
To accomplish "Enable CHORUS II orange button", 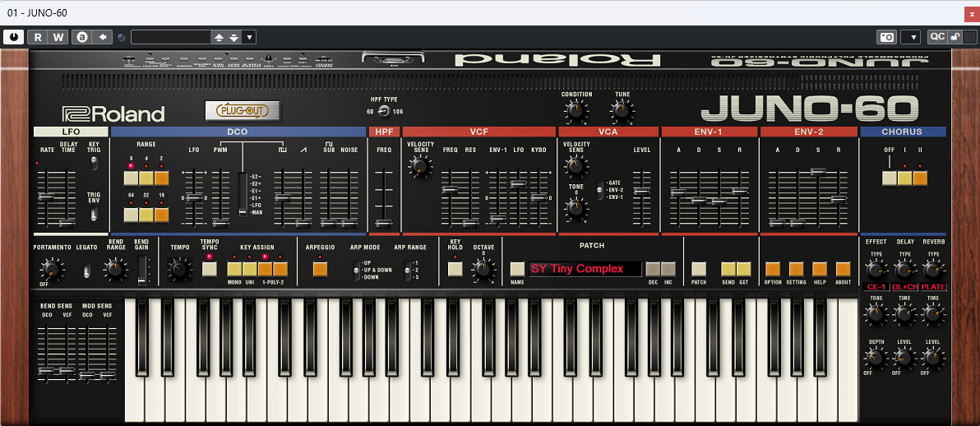I will pyautogui.click(x=920, y=178).
